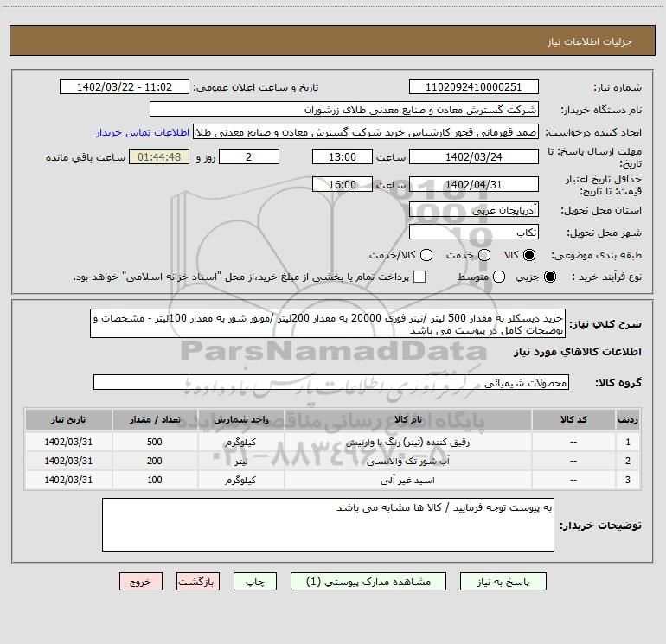Click the public announcement date-time field

tap(125, 87)
